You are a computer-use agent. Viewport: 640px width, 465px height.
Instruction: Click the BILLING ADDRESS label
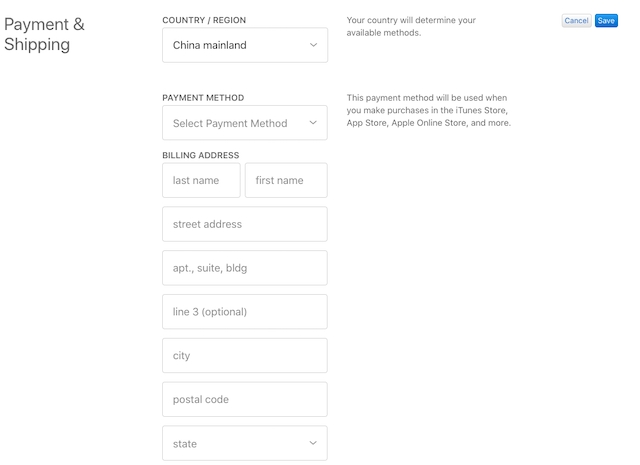(201, 155)
